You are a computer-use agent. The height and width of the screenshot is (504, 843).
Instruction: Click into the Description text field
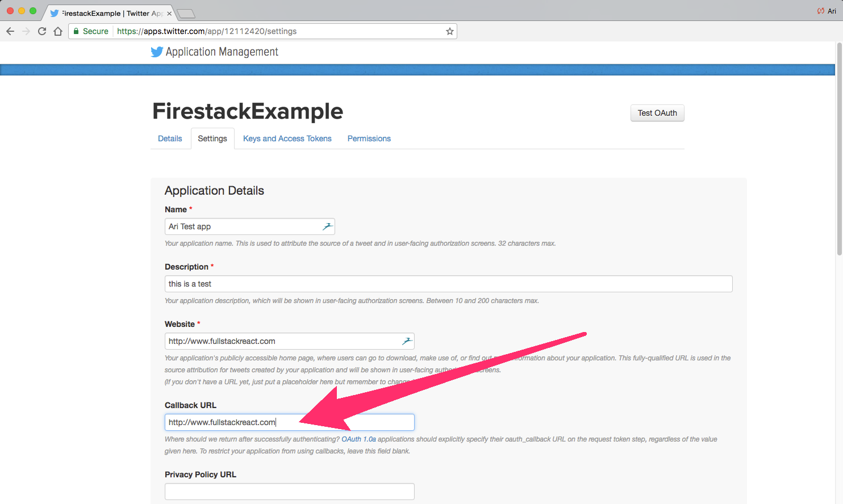(x=448, y=284)
